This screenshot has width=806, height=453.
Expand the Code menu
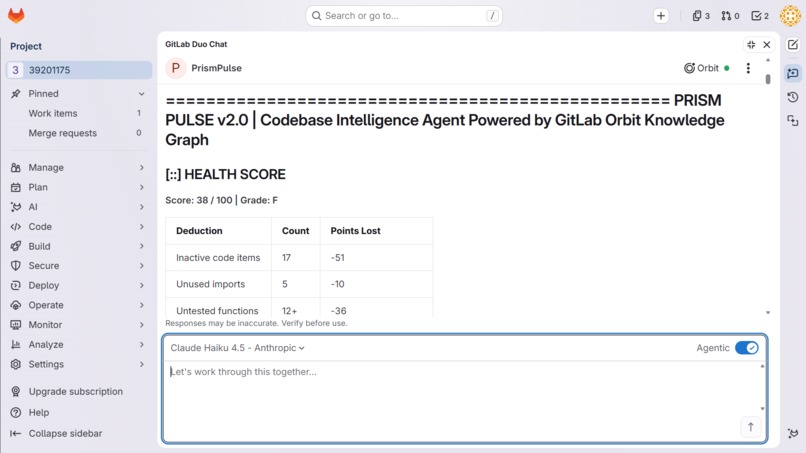[x=79, y=226]
